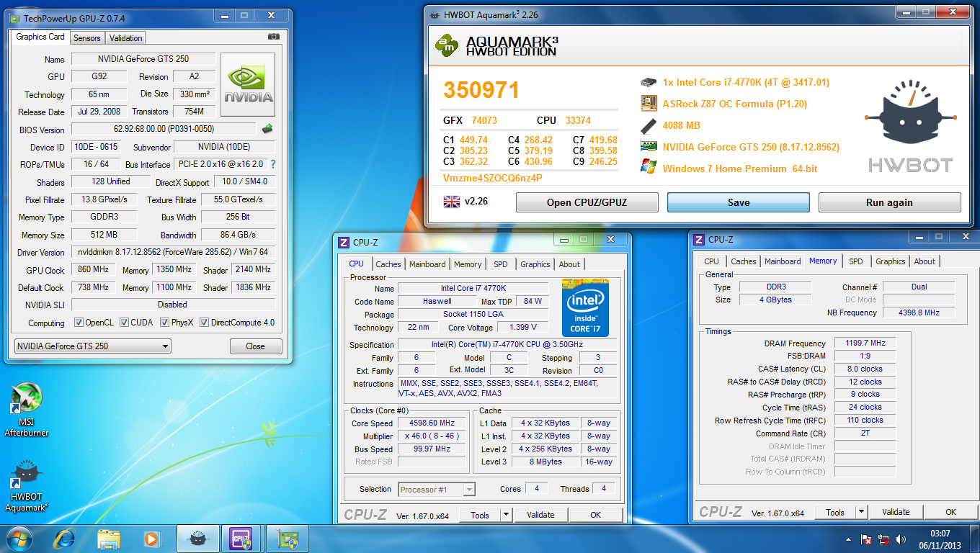Click the GPU-Z camera screenshot icon
Screen dimensions: 980x553
click(x=274, y=37)
